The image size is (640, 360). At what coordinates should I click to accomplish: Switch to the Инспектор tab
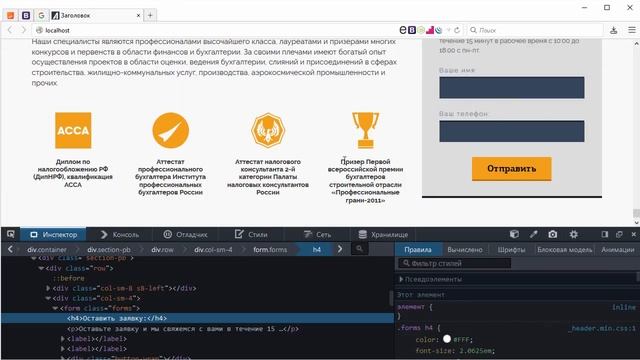pos(53,235)
